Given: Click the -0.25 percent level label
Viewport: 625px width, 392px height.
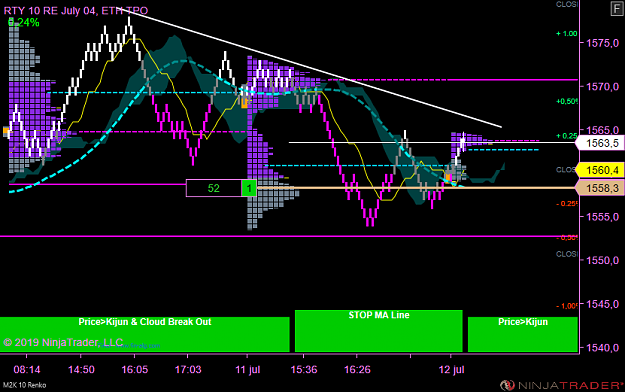Looking at the screenshot, I should click(567, 203).
